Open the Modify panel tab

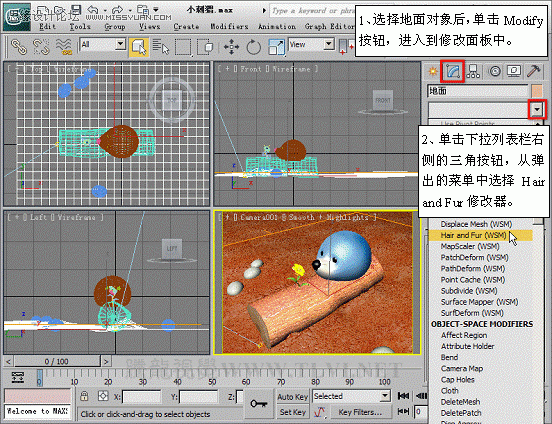pos(453,71)
